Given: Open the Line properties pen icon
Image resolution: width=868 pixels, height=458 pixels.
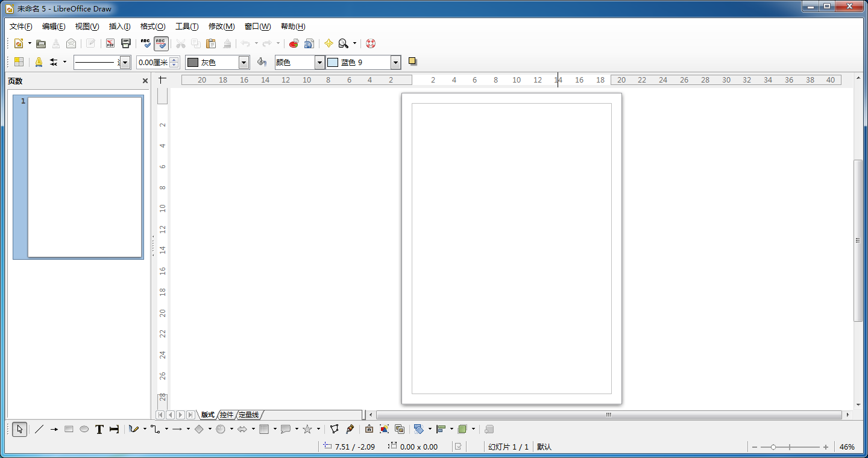Looking at the screenshot, I should (39, 62).
